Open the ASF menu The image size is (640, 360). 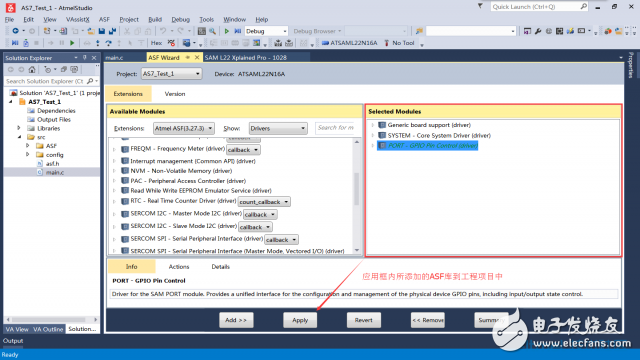104,19
